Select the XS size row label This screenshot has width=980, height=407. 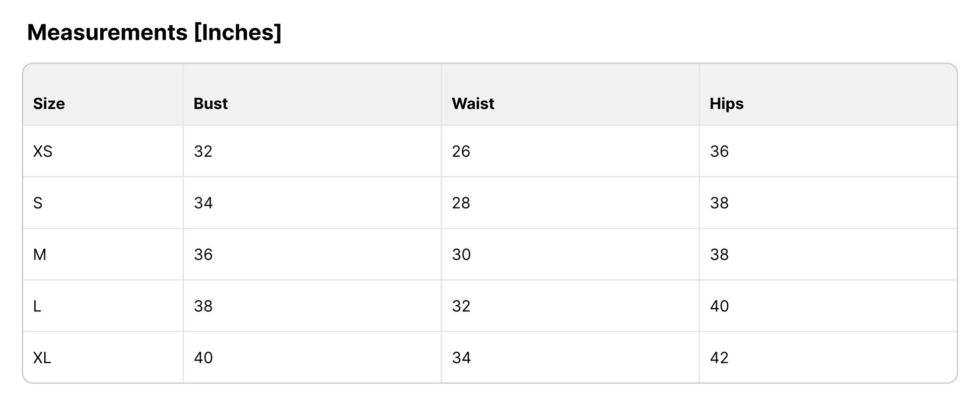point(43,152)
